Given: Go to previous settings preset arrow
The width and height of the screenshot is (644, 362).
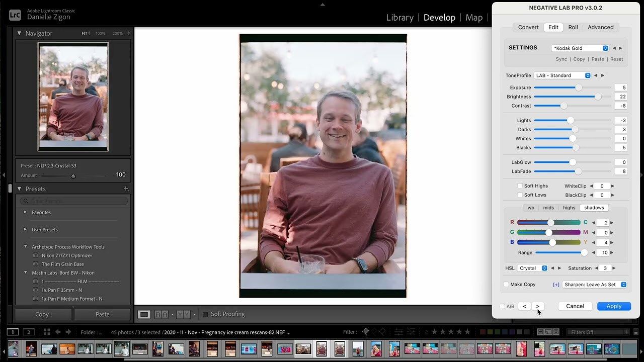Looking at the screenshot, I should click(x=614, y=48).
